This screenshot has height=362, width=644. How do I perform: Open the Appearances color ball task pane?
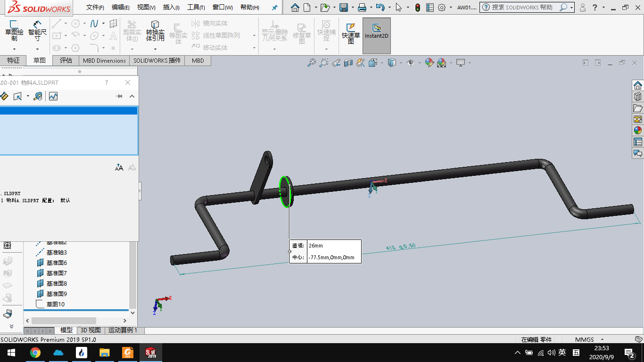point(638,131)
